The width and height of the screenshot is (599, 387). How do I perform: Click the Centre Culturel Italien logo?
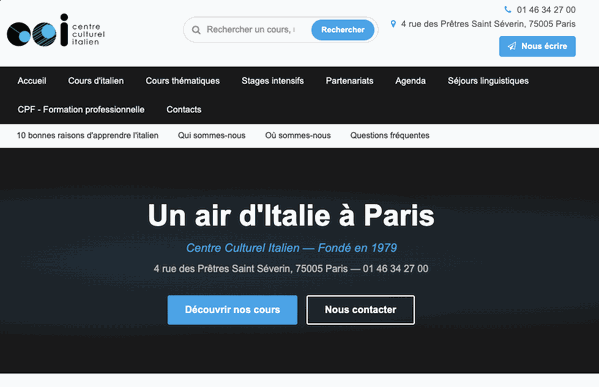coord(56,30)
